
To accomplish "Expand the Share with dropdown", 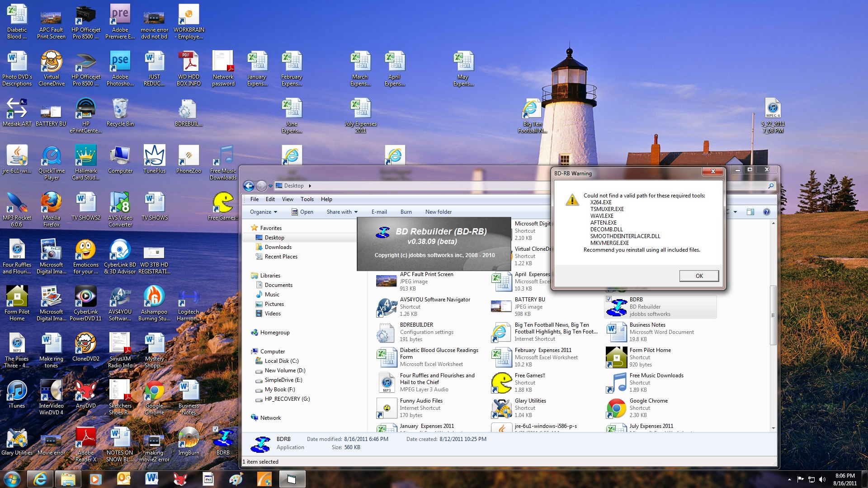I will pos(342,212).
